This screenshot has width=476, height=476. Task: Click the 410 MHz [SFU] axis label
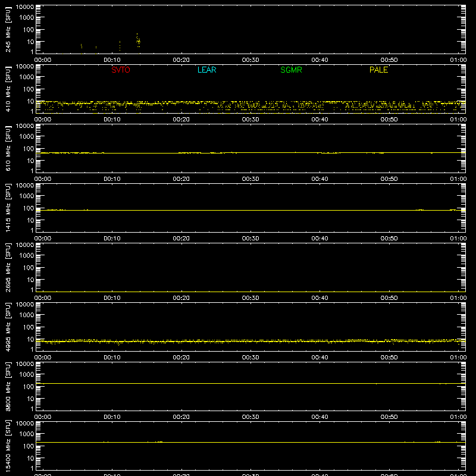tap(8, 89)
